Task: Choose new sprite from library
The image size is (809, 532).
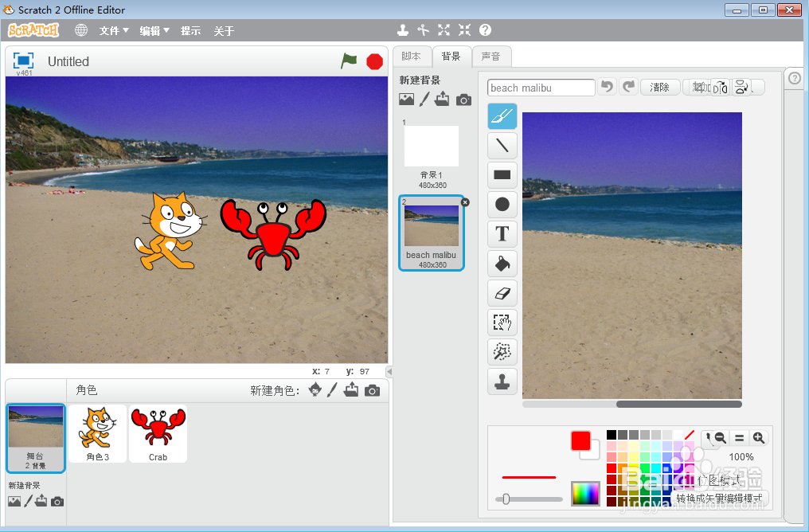Action: 315,389
